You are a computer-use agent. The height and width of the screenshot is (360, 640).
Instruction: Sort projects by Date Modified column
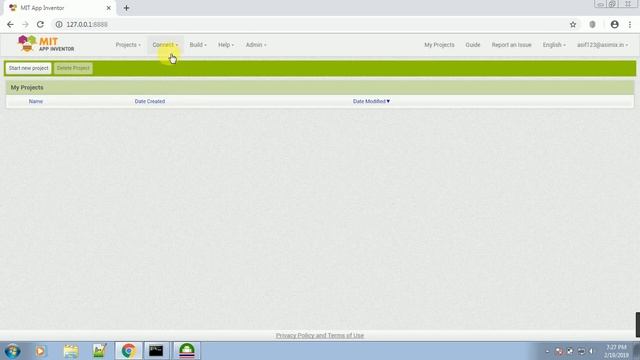click(371, 101)
